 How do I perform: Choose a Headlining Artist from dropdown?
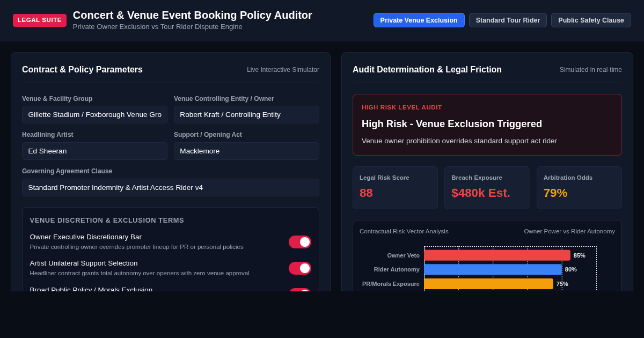click(x=94, y=151)
